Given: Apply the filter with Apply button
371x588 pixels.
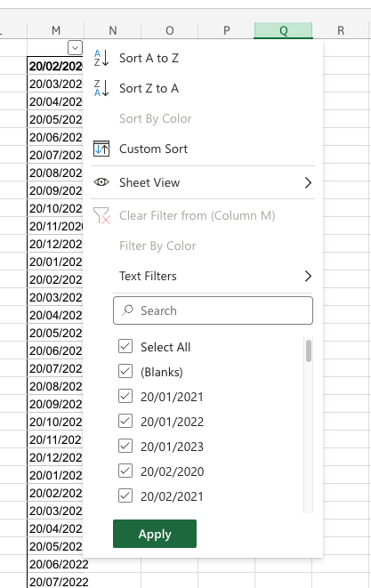Looking at the screenshot, I should click(155, 534).
